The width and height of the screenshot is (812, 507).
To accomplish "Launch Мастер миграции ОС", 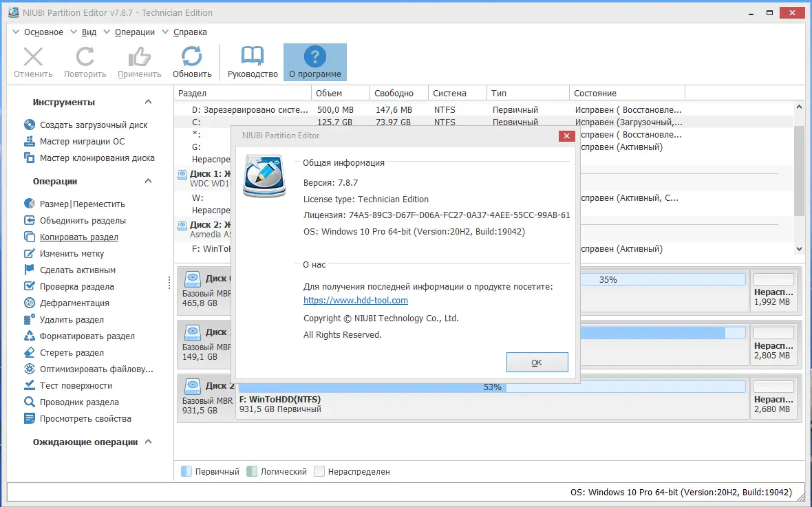I will coord(74,142).
